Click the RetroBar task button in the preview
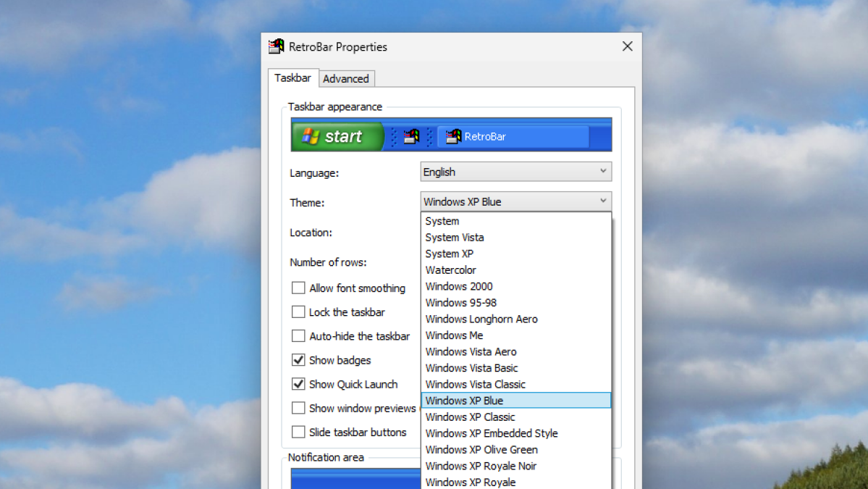 [x=513, y=136]
